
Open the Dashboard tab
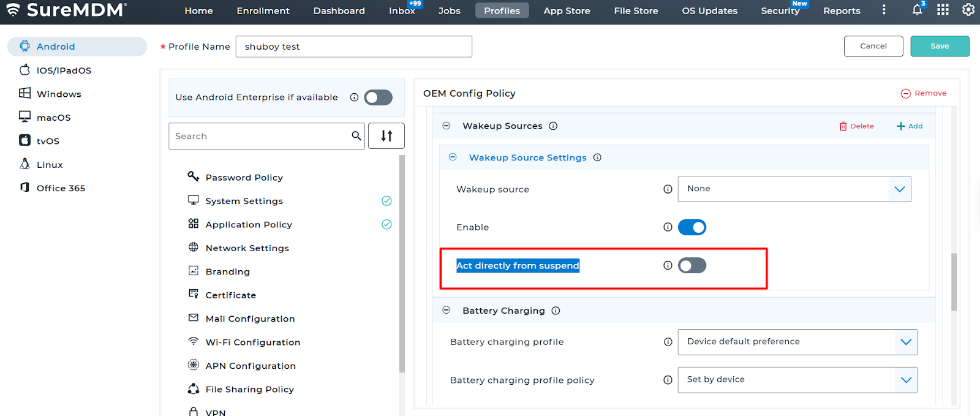(x=339, y=11)
